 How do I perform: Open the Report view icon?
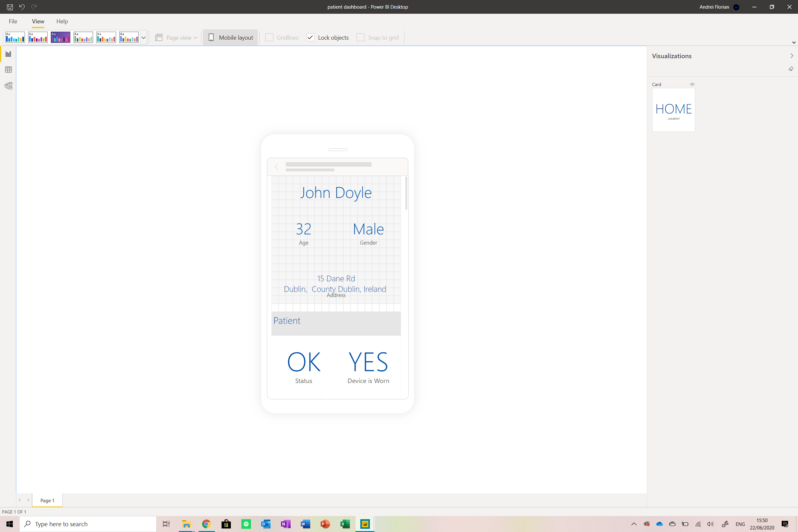pyautogui.click(x=9, y=54)
